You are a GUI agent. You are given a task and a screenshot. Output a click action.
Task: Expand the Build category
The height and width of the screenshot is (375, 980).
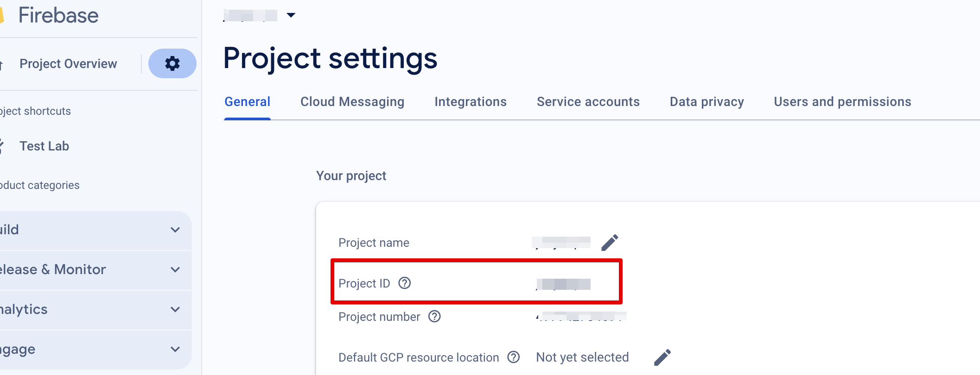[x=175, y=230]
